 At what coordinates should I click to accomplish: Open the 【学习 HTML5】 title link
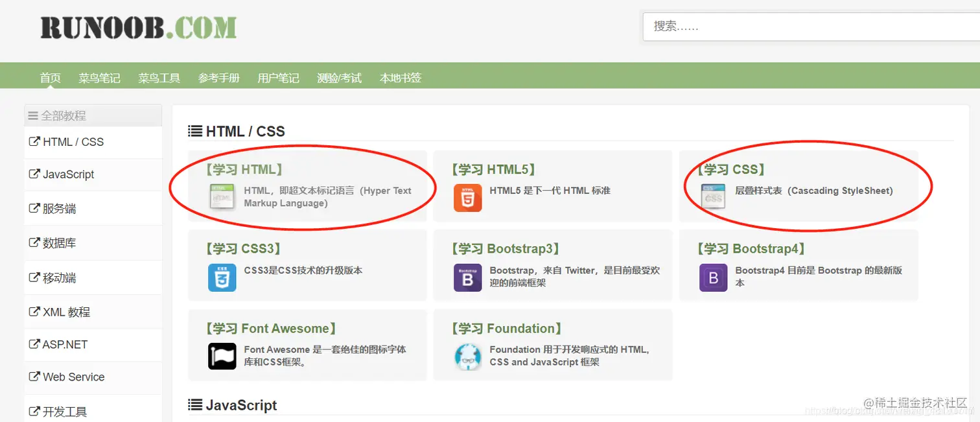493,170
